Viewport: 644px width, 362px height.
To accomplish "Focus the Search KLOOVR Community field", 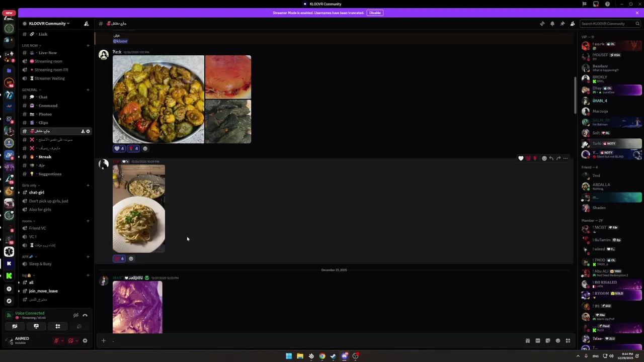I will click(610, 24).
